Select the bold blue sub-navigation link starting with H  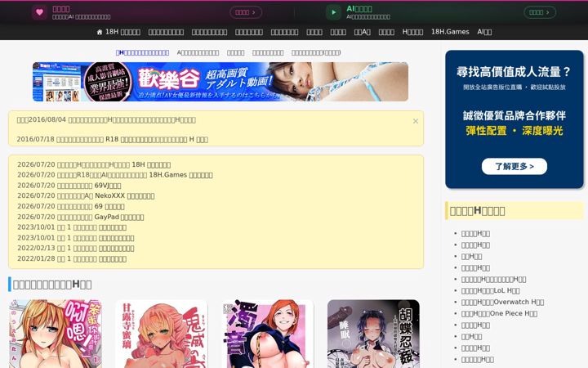142,52
